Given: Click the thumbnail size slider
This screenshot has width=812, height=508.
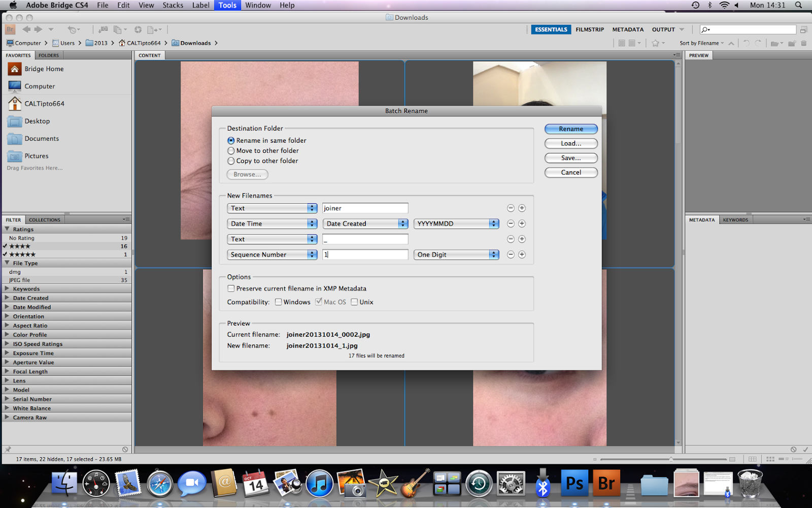Looking at the screenshot, I should [x=664, y=459].
